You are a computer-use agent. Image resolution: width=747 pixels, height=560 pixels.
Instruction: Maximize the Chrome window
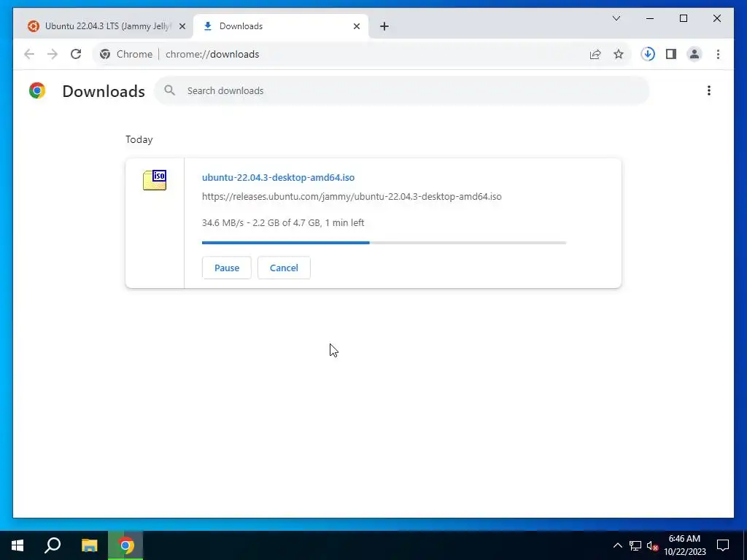click(683, 18)
